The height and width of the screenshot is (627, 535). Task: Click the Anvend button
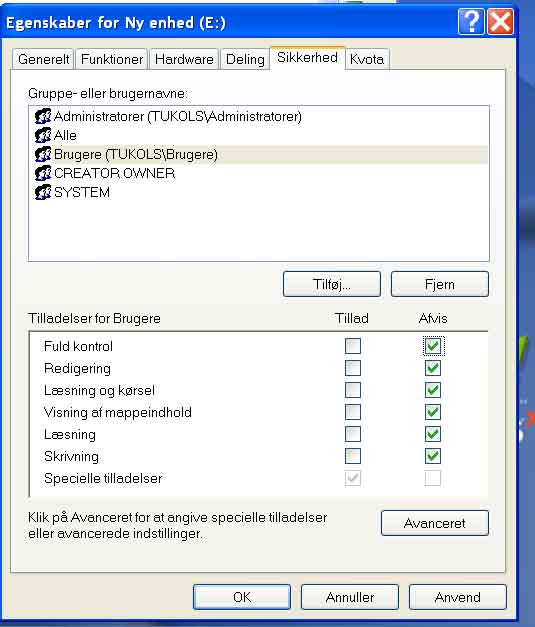457,597
